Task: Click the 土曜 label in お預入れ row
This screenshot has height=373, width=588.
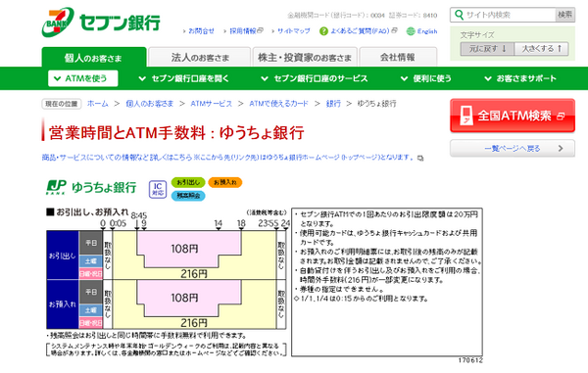Action: tap(91, 310)
